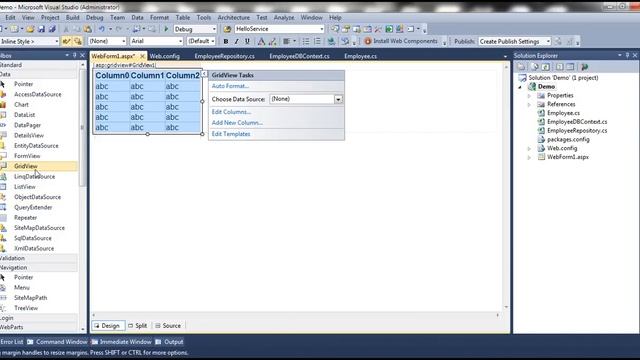The height and width of the screenshot is (360, 640).
Task: Click the foreground color icon
Action: 261,41
